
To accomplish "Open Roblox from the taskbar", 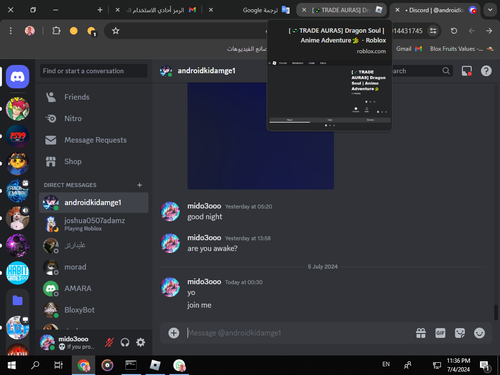I will 155,365.
